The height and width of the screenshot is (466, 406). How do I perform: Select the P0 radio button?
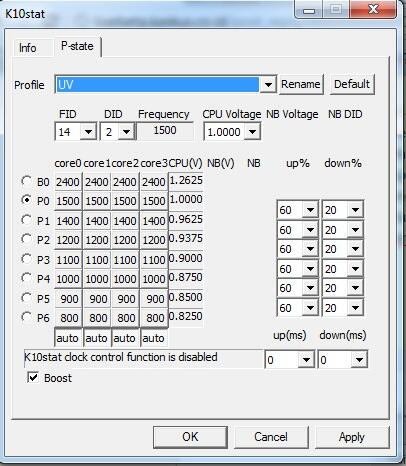coord(26,200)
